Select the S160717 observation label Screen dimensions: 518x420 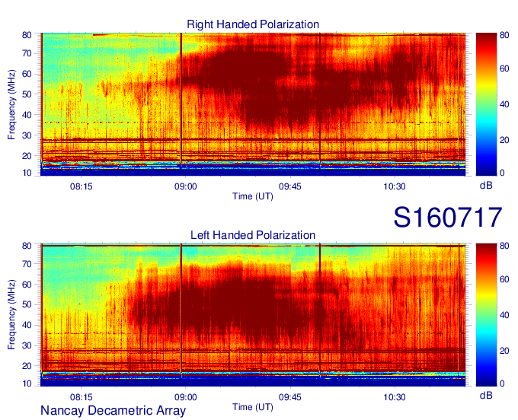(x=448, y=217)
